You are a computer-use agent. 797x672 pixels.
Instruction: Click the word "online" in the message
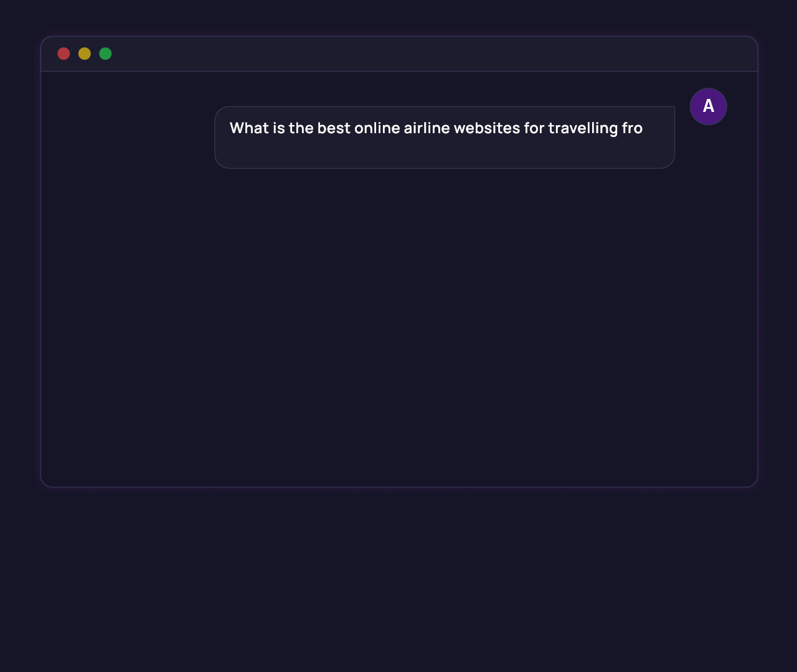(377, 128)
